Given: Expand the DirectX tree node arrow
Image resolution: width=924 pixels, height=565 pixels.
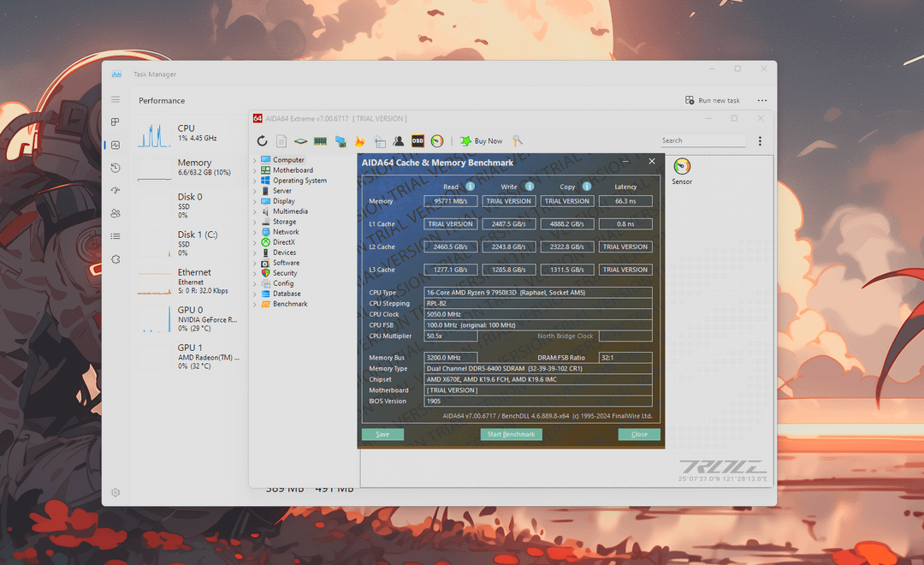Looking at the screenshot, I should click(255, 242).
